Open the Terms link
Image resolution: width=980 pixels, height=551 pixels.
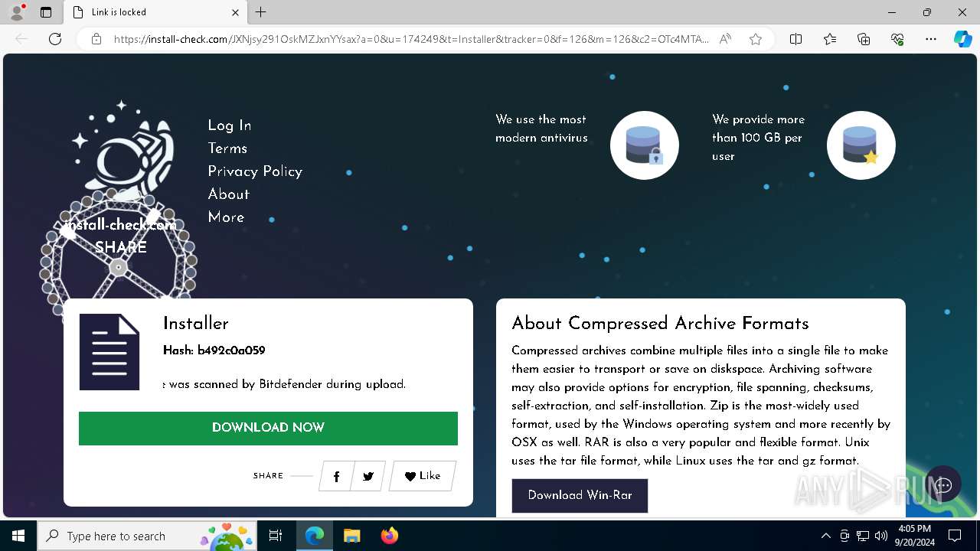(x=227, y=148)
